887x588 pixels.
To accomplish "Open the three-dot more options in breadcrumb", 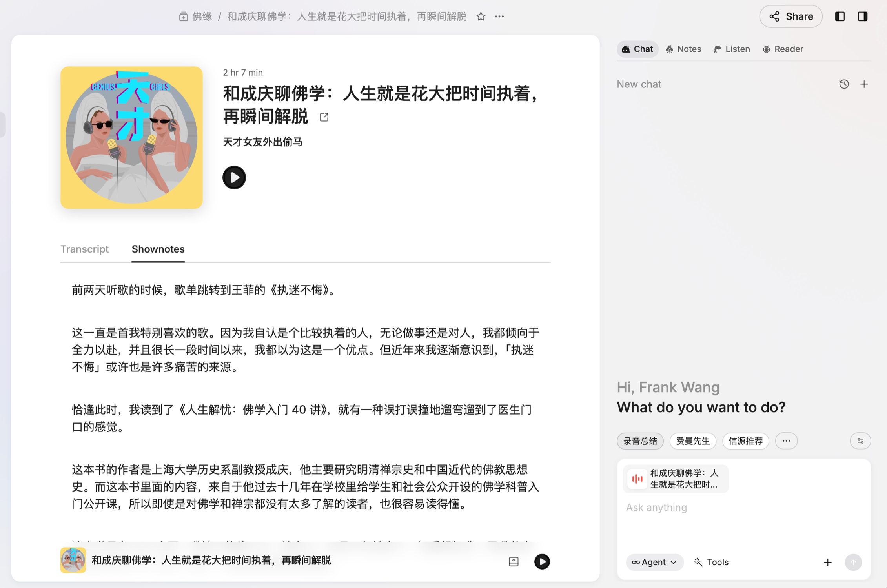I will [x=499, y=16].
